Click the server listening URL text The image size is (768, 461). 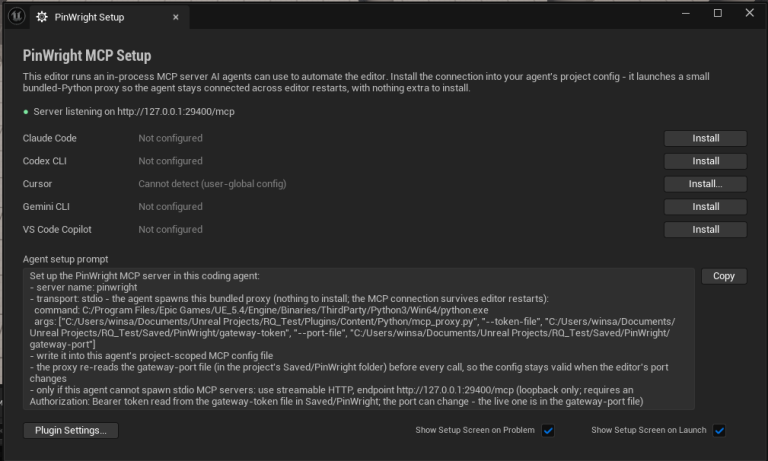coord(176,112)
